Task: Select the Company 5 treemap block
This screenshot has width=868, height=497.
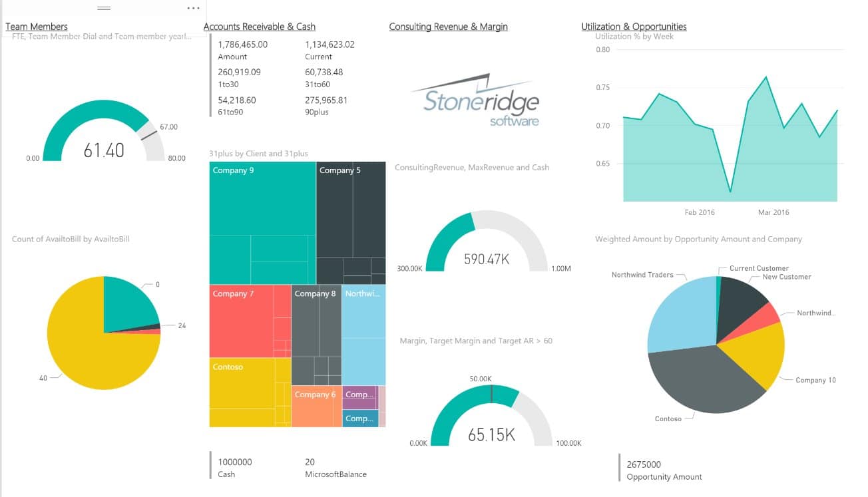Action: click(351, 223)
